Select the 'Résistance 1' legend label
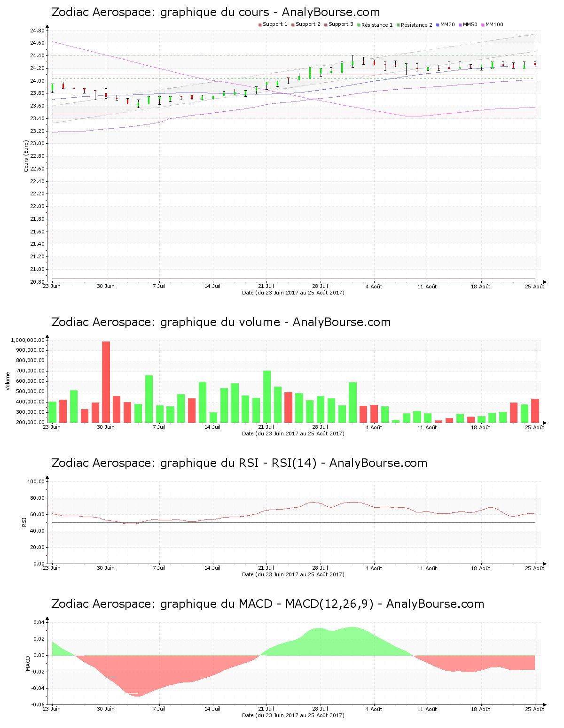Screen dimensions: 564x728 pos(377,25)
